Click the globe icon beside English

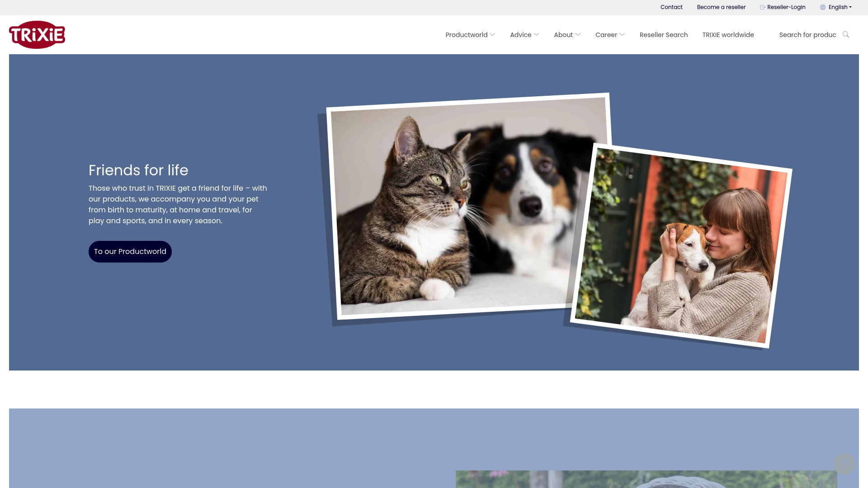(823, 7)
